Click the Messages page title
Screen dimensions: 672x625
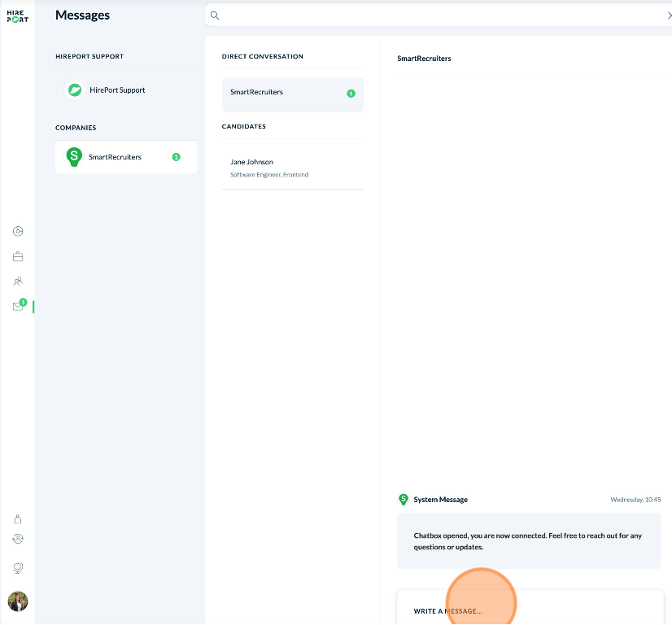pos(82,15)
